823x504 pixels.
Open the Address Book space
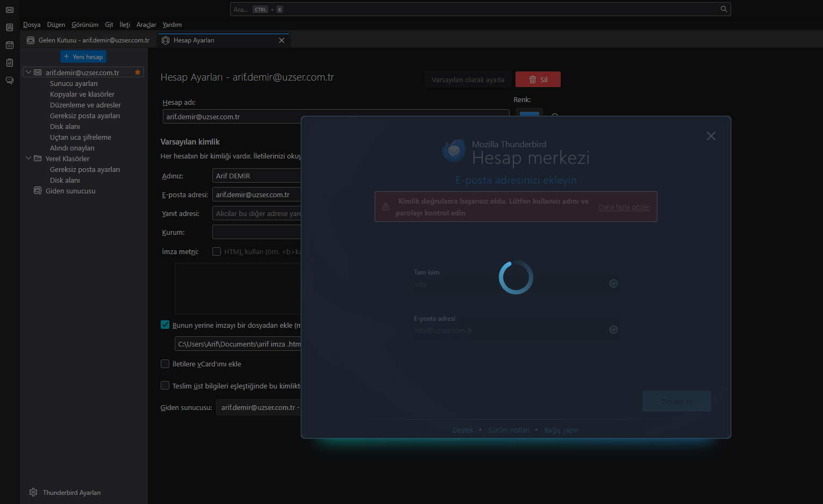[10, 27]
